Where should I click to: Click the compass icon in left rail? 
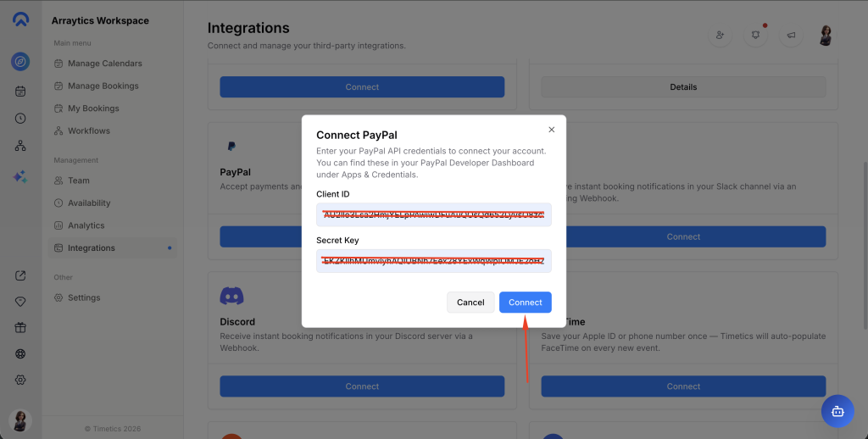[x=20, y=62]
